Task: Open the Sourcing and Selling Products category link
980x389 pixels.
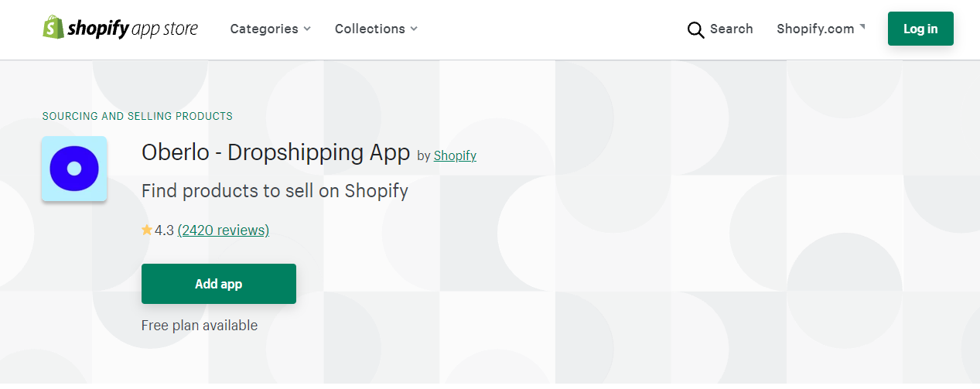Action: coord(137,116)
